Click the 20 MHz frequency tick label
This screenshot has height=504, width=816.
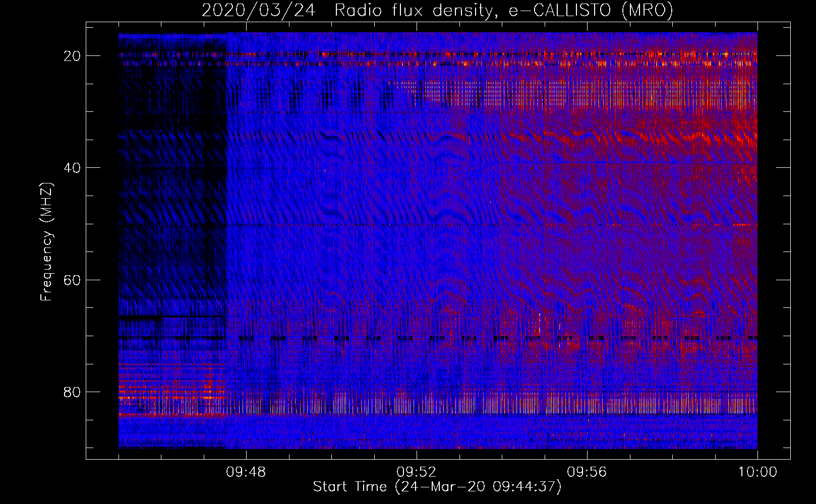[72, 56]
